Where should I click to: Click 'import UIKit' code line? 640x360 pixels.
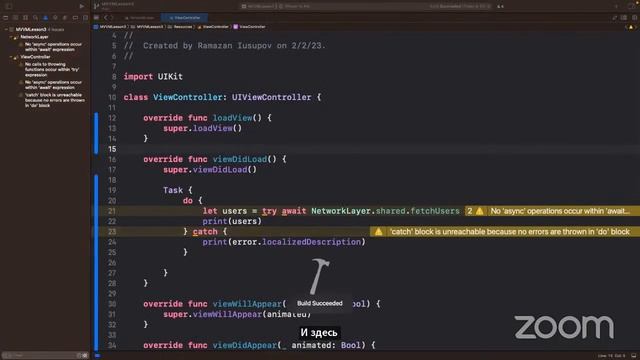pos(153,77)
